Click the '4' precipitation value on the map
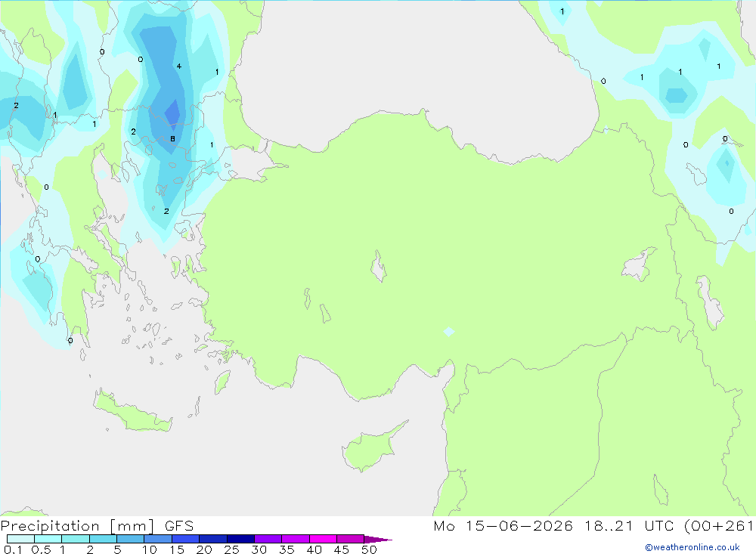The width and height of the screenshot is (756, 554). point(179,66)
